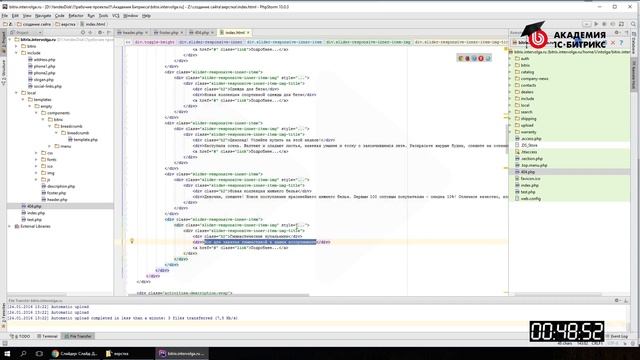Open the VCS menu
This screenshot has width=640, height=360.
(116, 16)
